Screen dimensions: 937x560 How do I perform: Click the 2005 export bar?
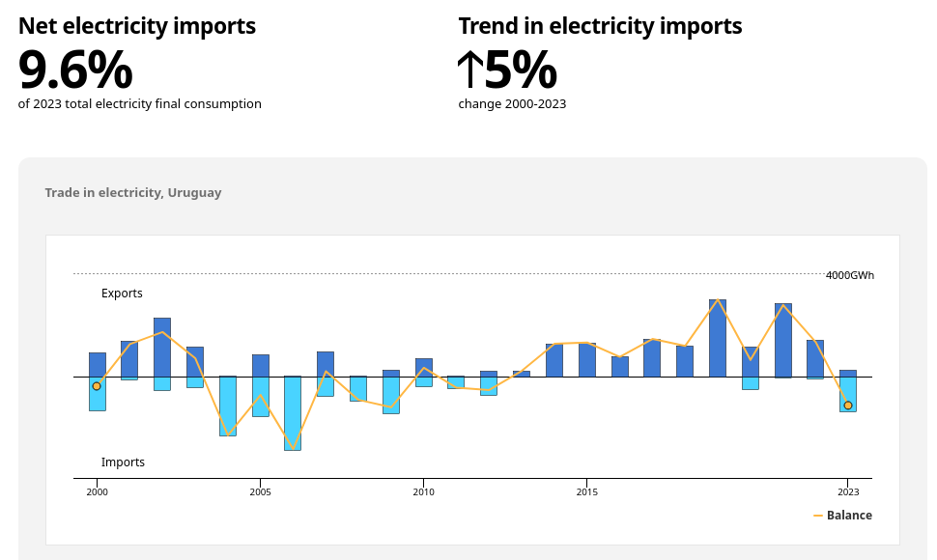pyautogui.click(x=260, y=365)
